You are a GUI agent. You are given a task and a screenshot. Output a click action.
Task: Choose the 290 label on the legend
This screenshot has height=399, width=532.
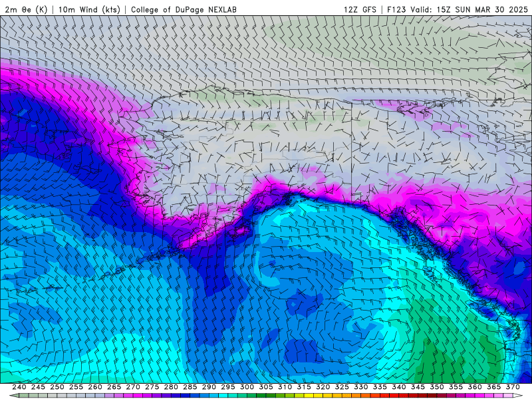click(x=209, y=387)
